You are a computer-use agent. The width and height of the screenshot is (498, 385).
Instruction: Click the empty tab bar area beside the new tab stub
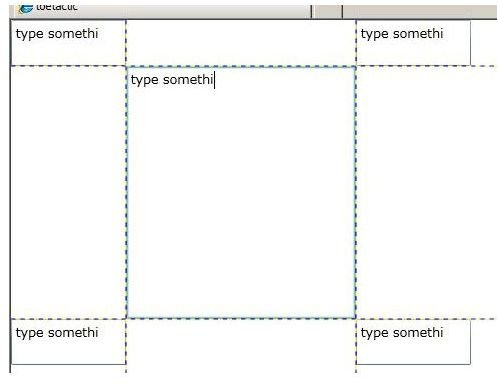pyautogui.click(x=419, y=11)
